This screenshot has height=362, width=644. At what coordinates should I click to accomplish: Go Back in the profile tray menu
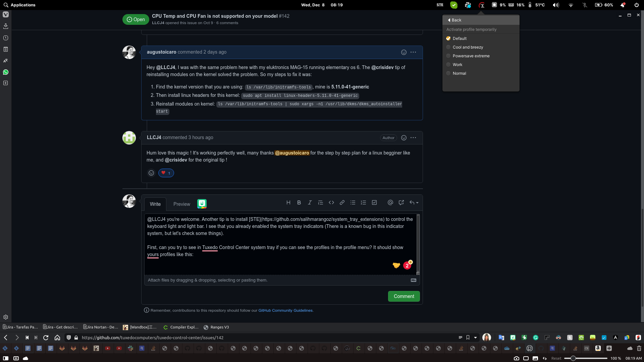[x=455, y=20]
